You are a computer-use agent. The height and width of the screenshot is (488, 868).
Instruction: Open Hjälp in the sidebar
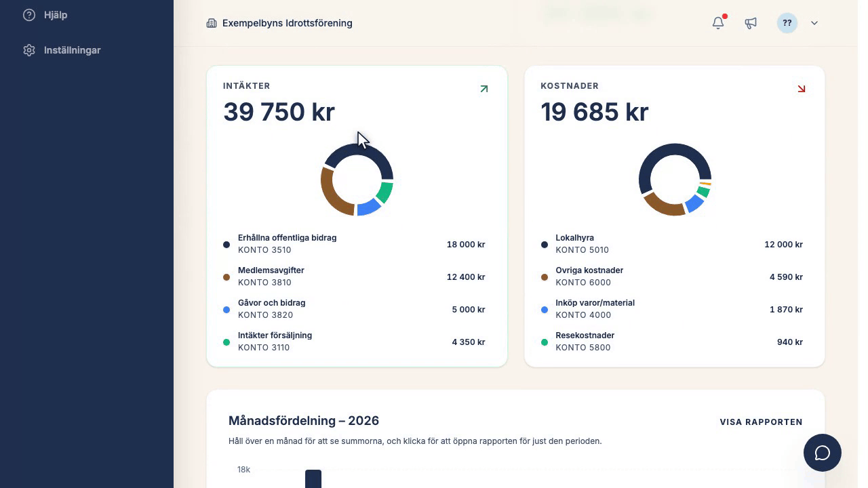pos(56,15)
